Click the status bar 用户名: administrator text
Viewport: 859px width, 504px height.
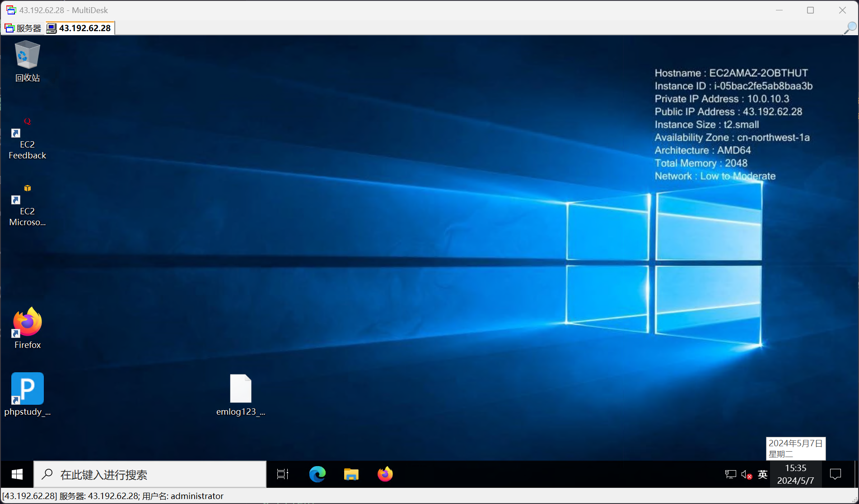[x=183, y=496]
